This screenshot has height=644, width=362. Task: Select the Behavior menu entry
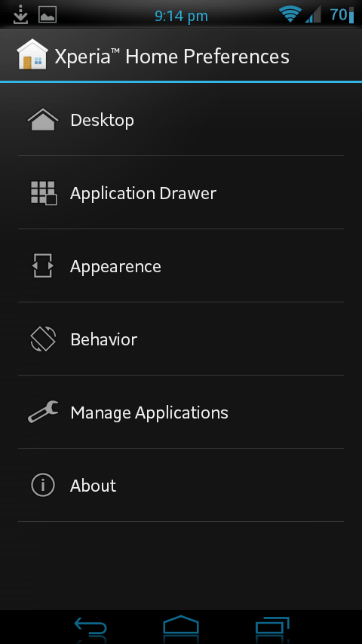click(x=181, y=339)
